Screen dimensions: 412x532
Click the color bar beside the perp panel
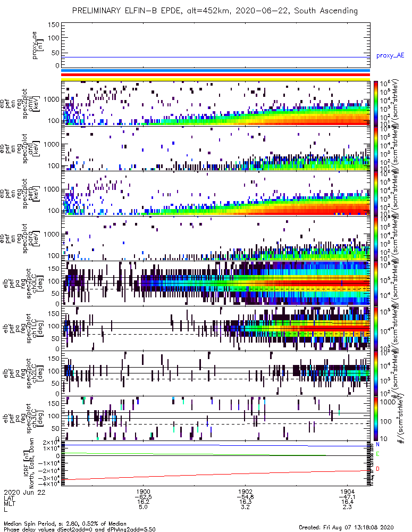coord(376,194)
